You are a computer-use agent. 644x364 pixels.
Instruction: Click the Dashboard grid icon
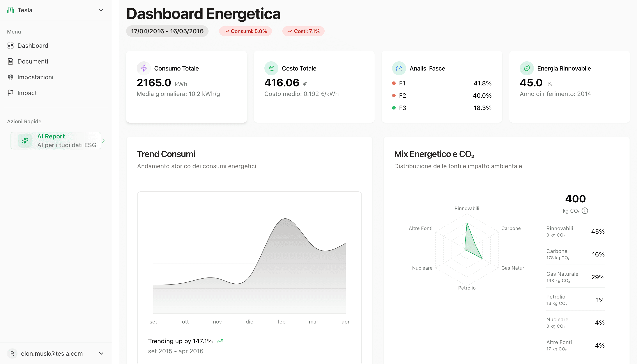(11, 46)
